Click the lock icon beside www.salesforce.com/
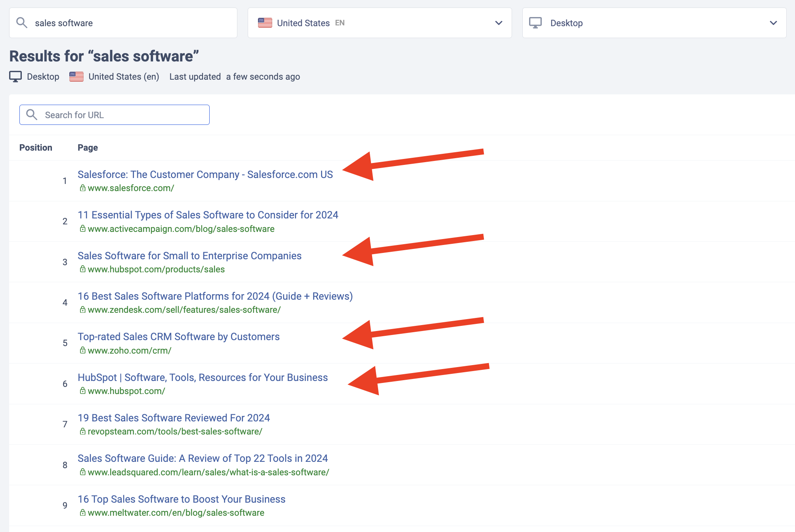The width and height of the screenshot is (795, 532). [82, 188]
